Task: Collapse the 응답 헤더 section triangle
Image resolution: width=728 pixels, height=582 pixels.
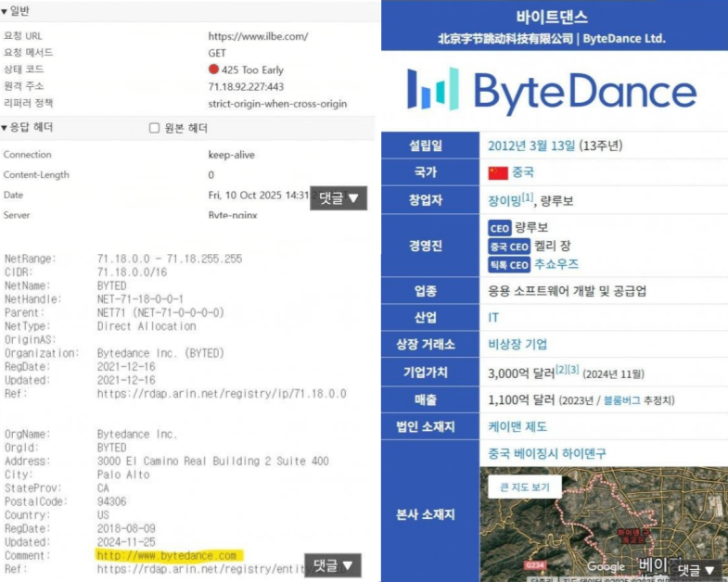Action: pyautogui.click(x=5, y=128)
